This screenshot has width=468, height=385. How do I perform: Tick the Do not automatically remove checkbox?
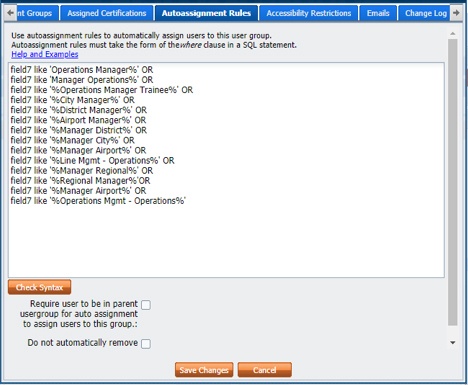(x=146, y=344)
